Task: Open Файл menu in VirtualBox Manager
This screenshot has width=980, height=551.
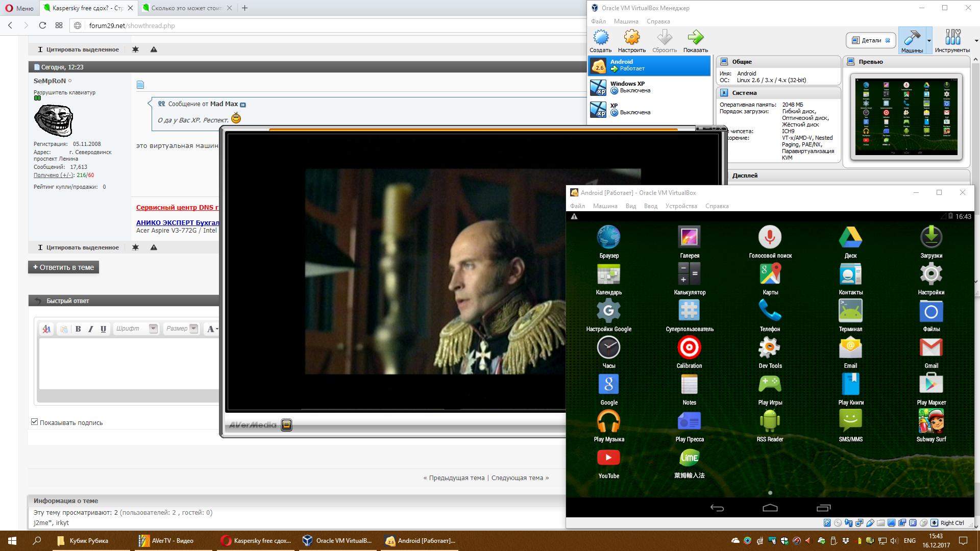Action: (598, 21)
